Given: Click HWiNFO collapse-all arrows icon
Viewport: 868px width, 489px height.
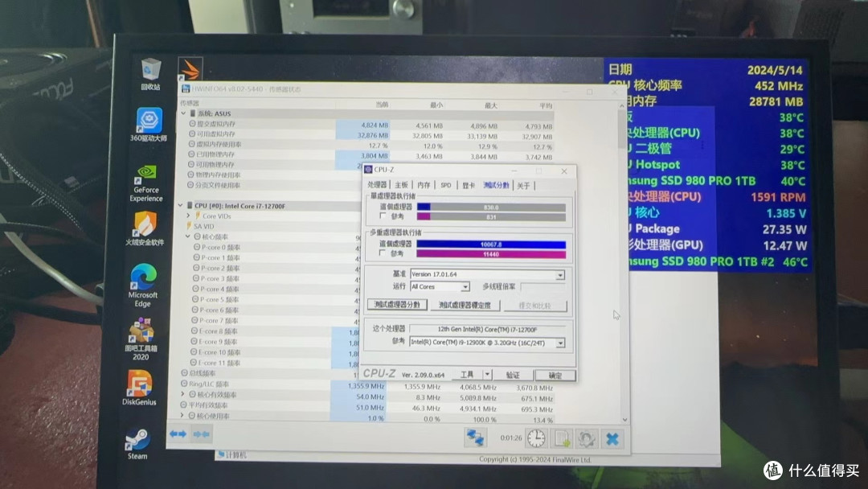Looking at the screenshot, I should click(202, 435).
